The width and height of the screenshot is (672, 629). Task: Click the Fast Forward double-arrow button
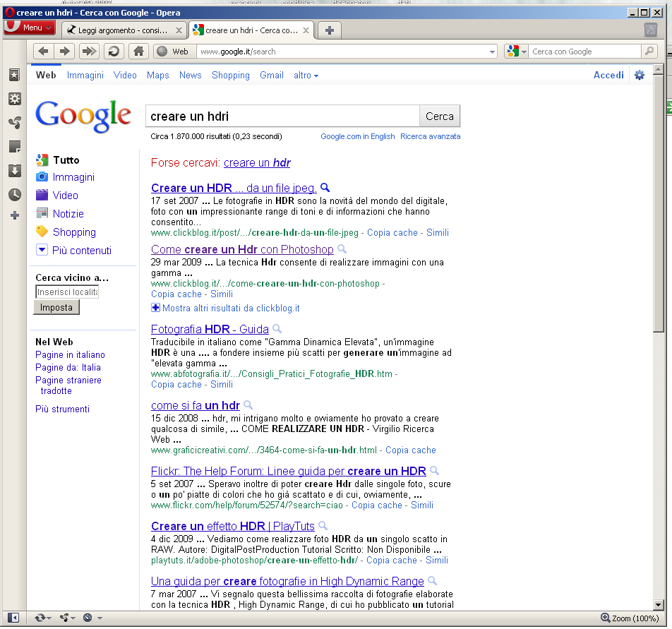(89, 52)
